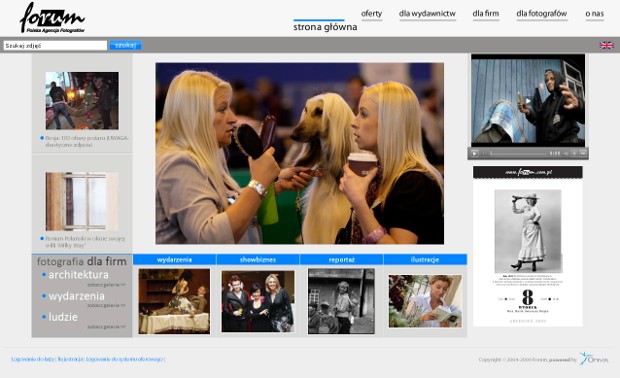Select the wydarzenia category tab

tap(174, 260)
